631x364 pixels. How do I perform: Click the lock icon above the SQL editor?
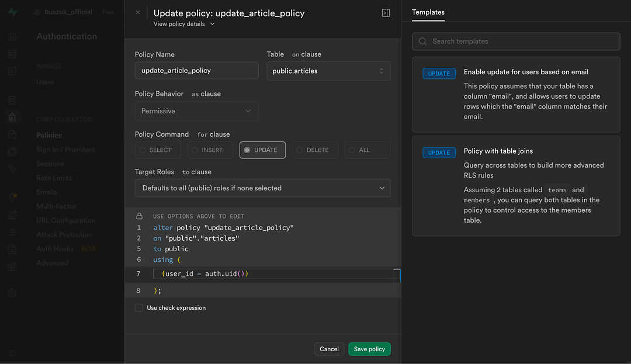(x=139, y=216)
